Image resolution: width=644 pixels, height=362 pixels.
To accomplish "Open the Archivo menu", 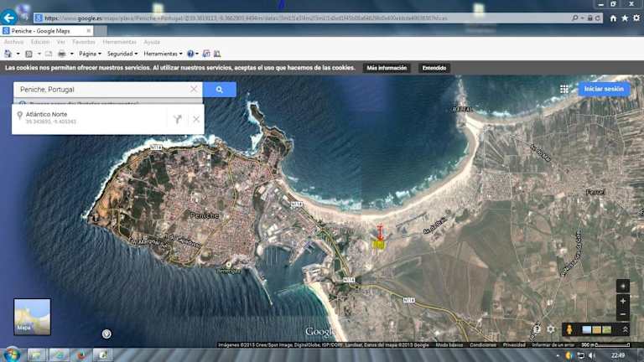I will pyautogui.click(x=14, y=41).
